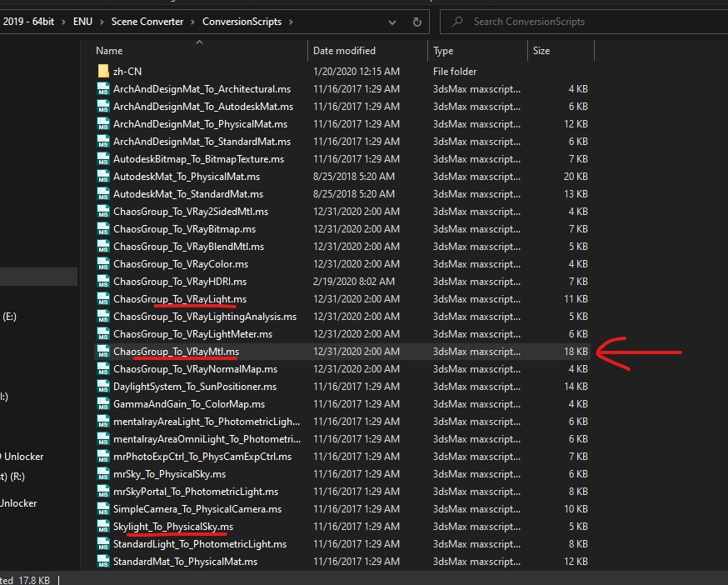The height and width of the screenshot is (585, 728).
Task: Click the zh-CN folder icon
Action: click(x=103, y=72)
